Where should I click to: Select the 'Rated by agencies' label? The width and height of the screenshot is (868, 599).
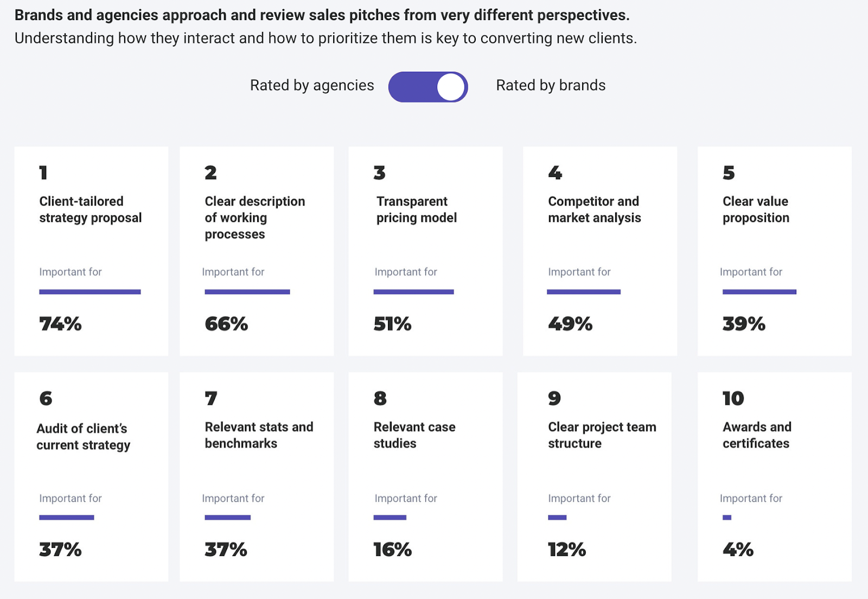pos(311,85)
